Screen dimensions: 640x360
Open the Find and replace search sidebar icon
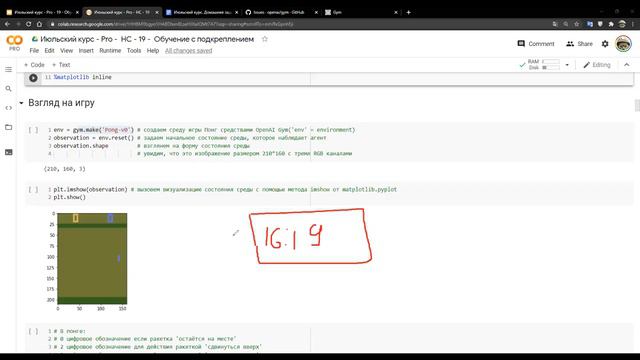click(x=9, y=89)
